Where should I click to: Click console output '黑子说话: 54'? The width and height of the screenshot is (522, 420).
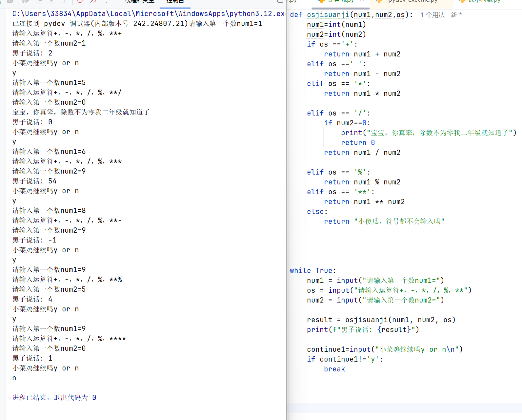point(34,181)
